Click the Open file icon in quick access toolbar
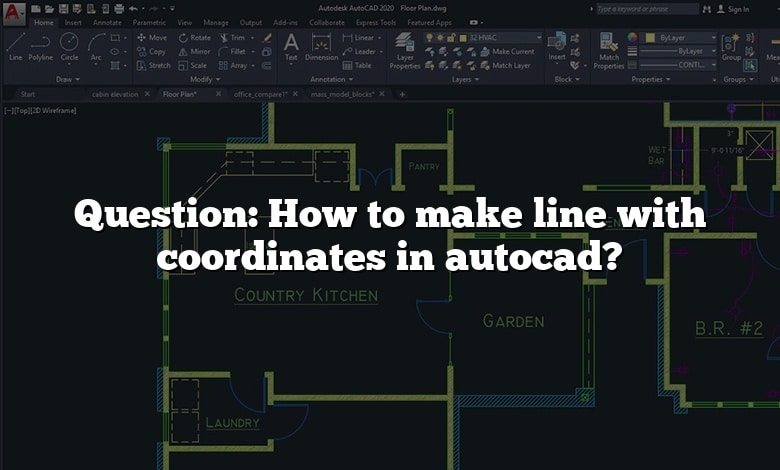 pos(49,8)
